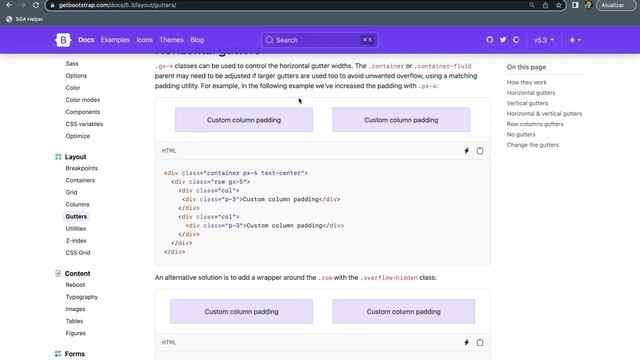Open browser side panel icon
The width and height of the screenshot is (640, 360).
click(x=575, y=5)
